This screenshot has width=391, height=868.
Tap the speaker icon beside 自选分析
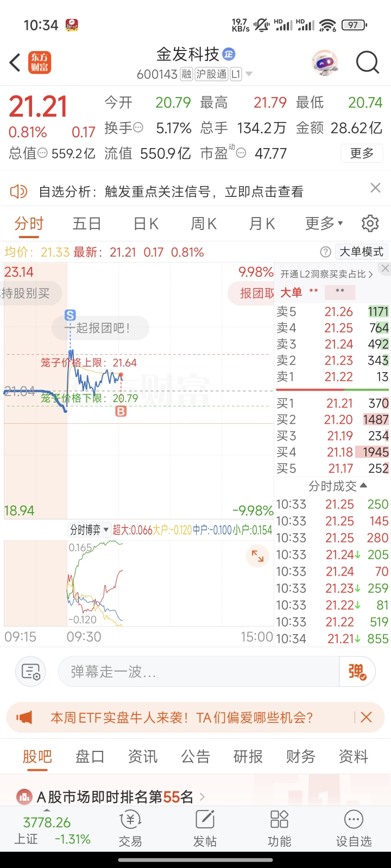pyautogui.click(x=18, y=191)
